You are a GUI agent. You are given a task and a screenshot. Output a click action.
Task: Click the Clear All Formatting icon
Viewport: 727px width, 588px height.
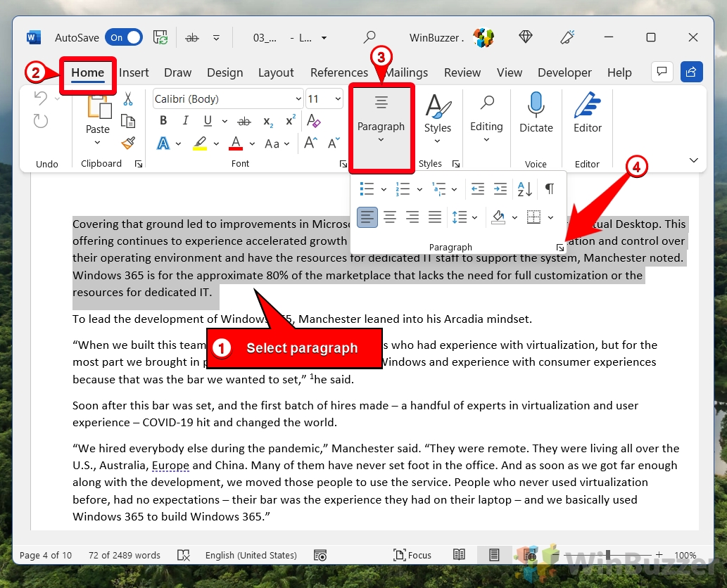(313, 120)
